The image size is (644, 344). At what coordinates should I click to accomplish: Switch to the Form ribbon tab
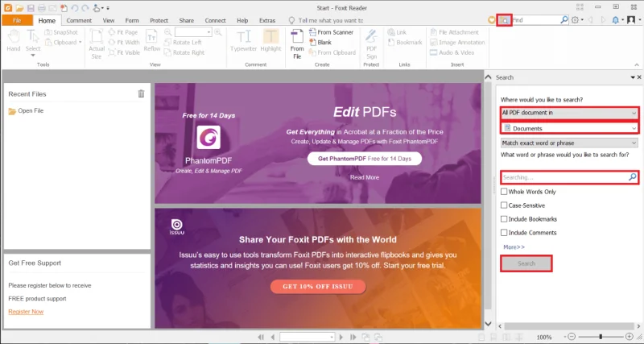132,20
